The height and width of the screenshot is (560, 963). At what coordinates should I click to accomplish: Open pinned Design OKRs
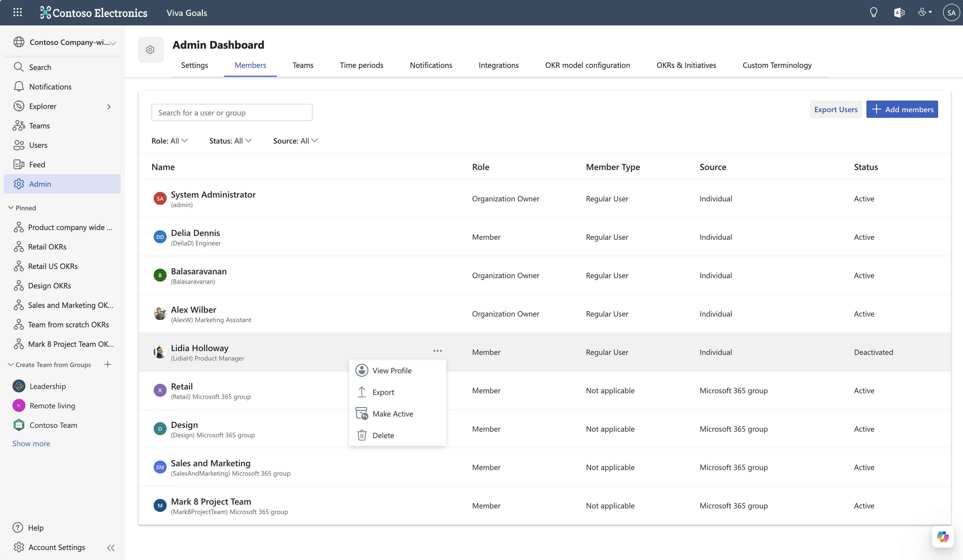tap(62, 286)
